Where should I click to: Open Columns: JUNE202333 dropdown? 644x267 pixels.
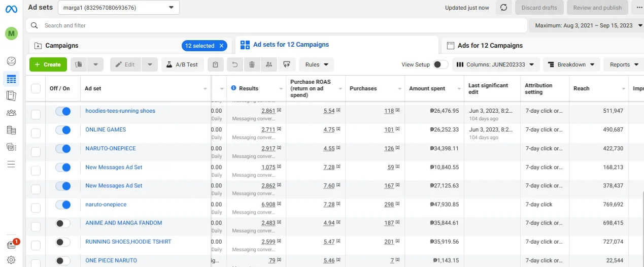click(496, 64)
